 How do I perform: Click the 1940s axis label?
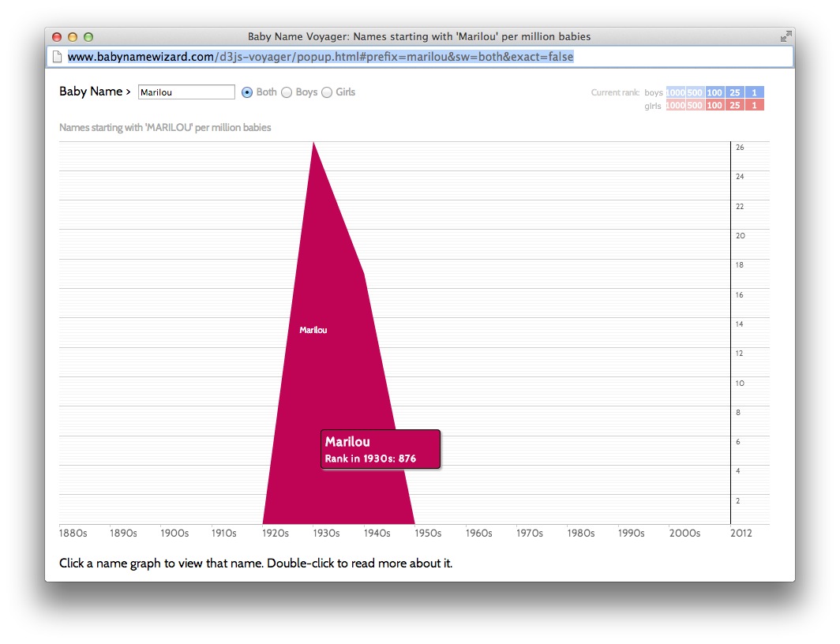377,534
